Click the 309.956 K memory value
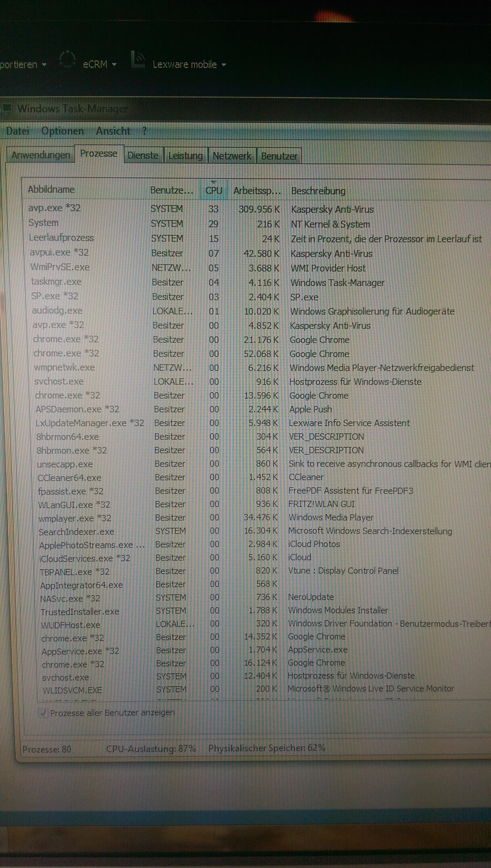The image size is (491, 868). (259, 209)
